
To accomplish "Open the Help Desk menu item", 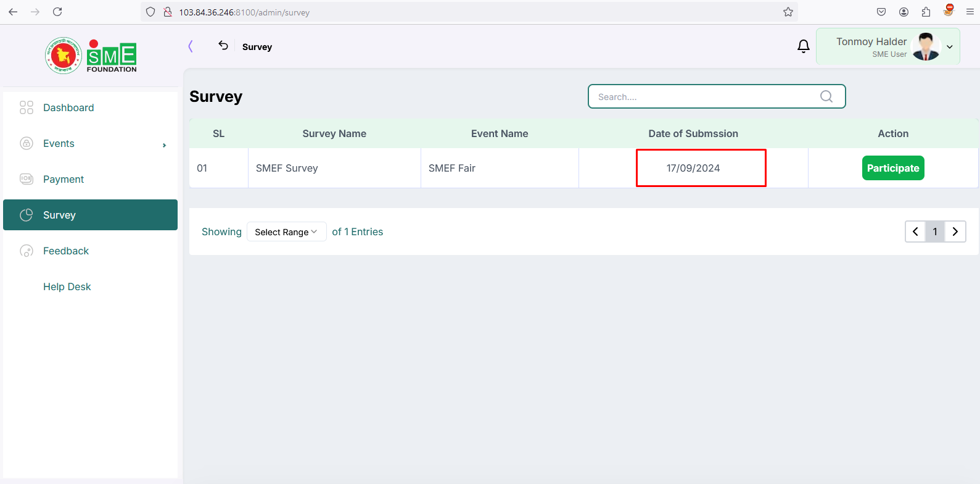I will (x=90, y=286).
